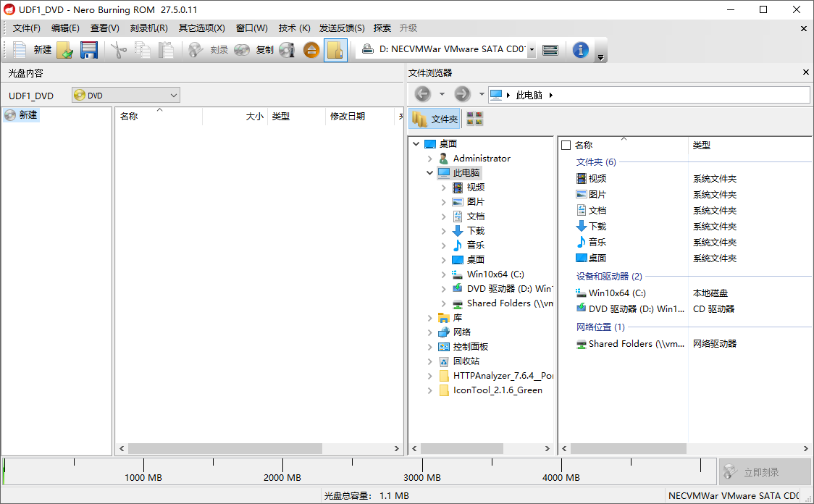The image size is (814, 504).
Task: Save the compilation using the floppy disk icon
Action: coord(89,50)
